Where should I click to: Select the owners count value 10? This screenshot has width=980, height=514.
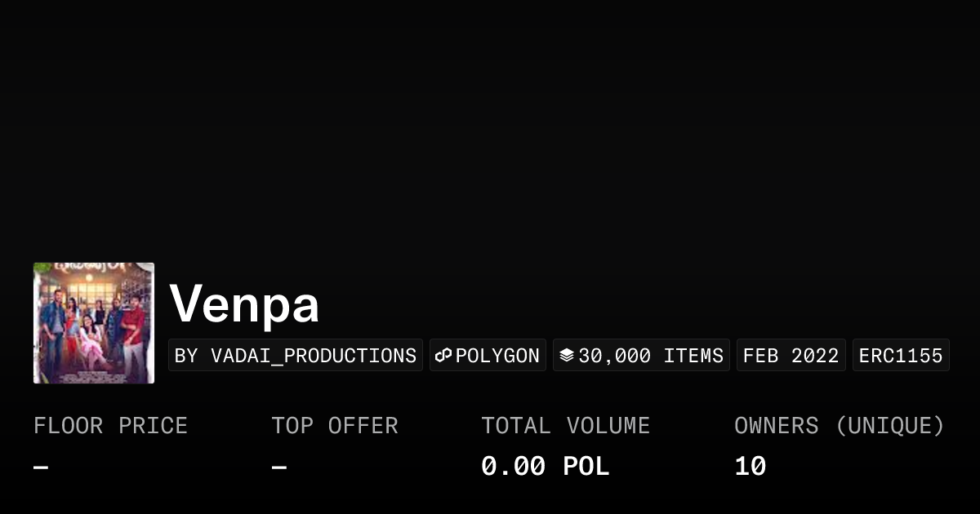(x=750, y=467)
